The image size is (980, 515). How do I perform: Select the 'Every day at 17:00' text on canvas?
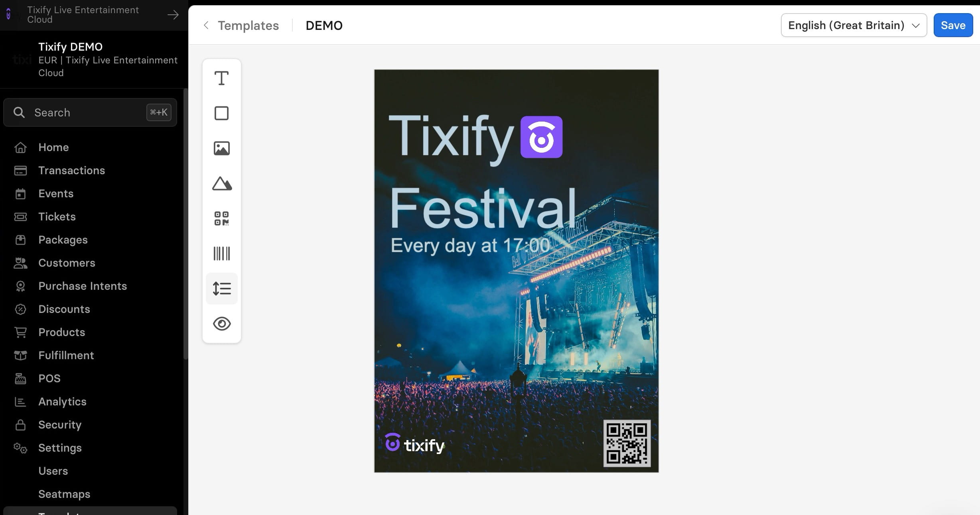(470, 246)
